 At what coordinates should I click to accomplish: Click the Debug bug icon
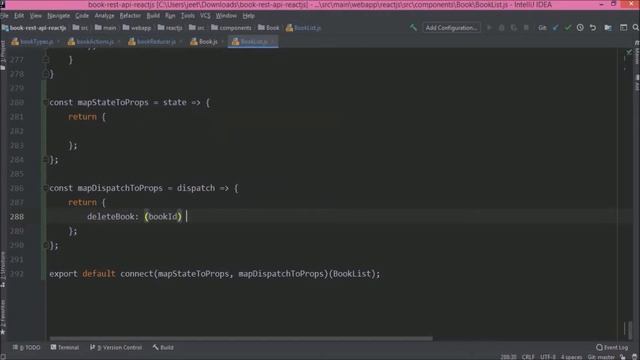(502, 28)
